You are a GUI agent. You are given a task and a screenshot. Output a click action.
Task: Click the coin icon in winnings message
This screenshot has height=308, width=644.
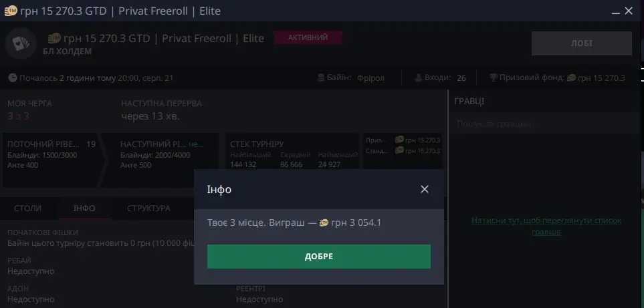(x=324, y=222)
